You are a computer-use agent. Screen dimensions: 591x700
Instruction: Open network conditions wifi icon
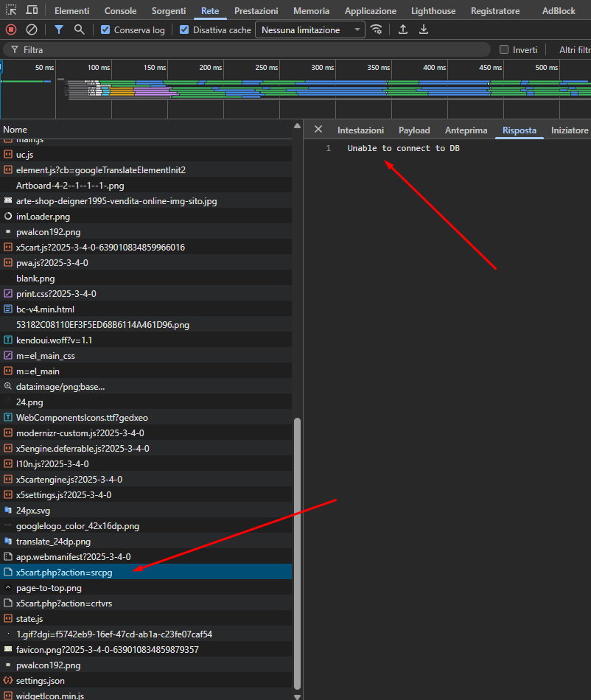377,30
